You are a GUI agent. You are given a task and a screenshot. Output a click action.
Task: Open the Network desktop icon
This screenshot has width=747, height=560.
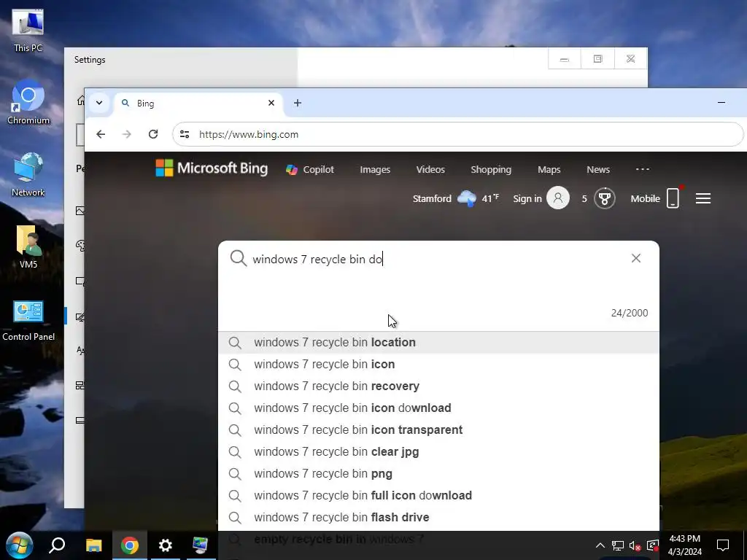28,174
